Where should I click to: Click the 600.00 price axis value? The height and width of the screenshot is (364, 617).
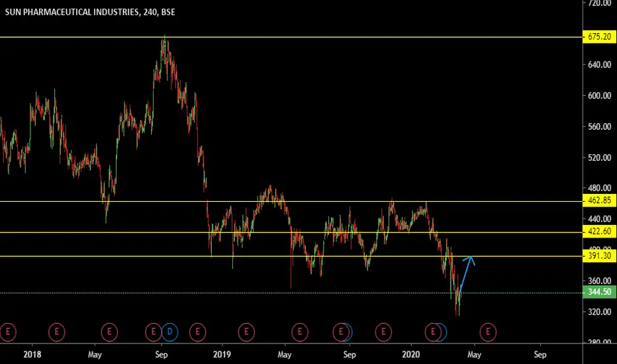599,95
